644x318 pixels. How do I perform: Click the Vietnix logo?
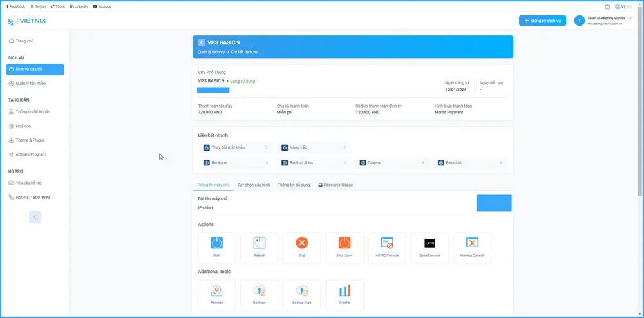click(x=27, y=21)
